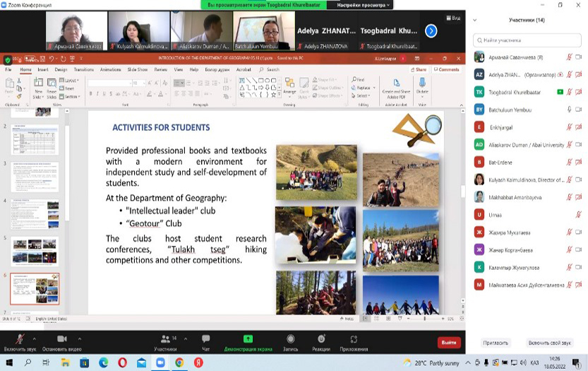Start recording with the Запись button
Viewport: 588px width, 371px height.
pos(289,339)
